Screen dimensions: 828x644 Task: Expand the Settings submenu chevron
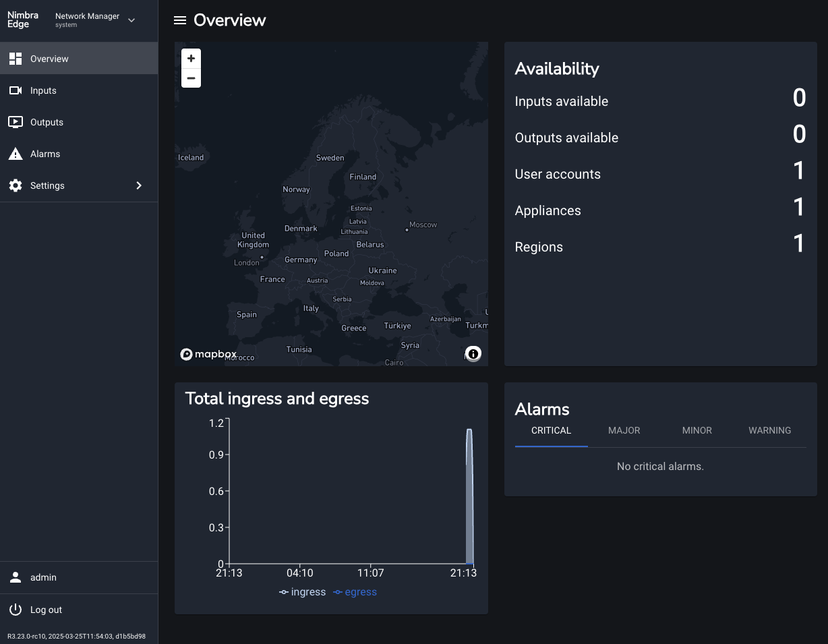(x=139, y=185)
